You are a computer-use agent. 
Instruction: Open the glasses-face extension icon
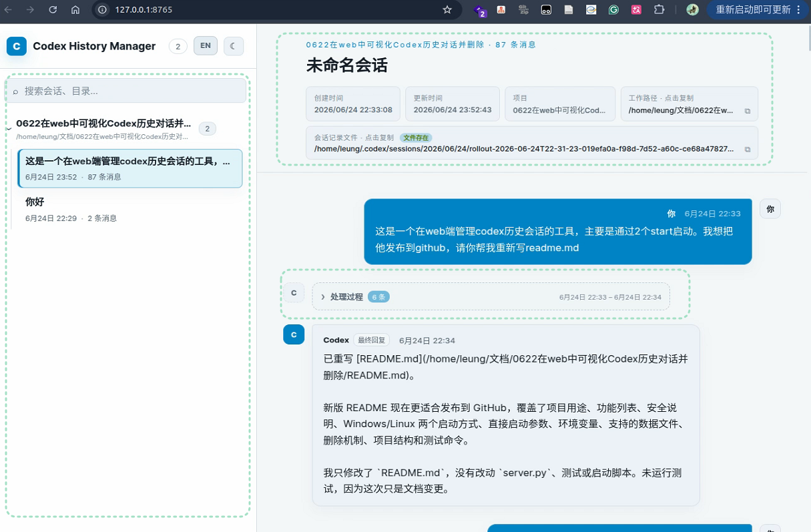546,10
